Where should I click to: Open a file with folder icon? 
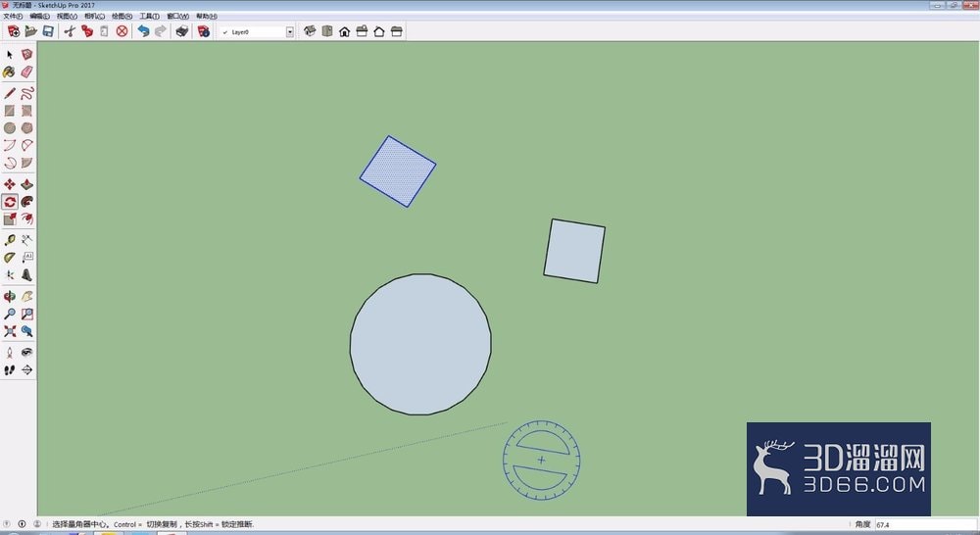[x=30, y=31]
